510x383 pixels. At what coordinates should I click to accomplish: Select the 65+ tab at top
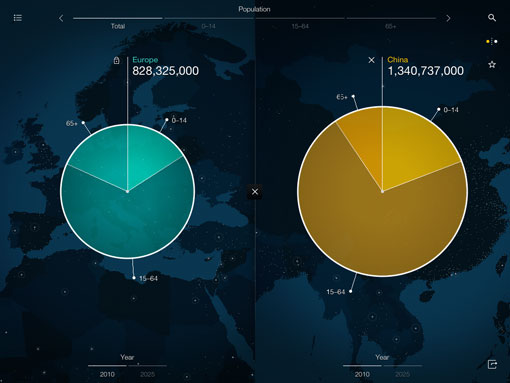coord(391,26)
